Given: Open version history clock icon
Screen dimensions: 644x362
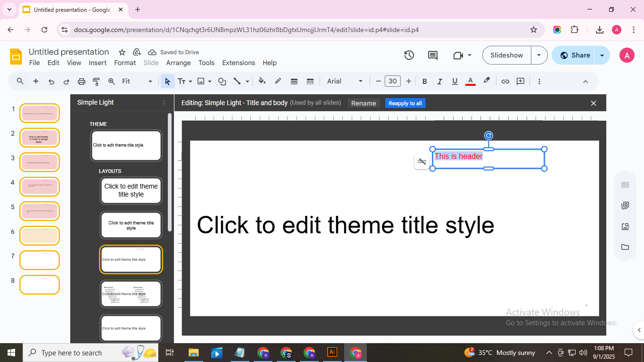Looking at the screenshot, I should coord(409,55).
